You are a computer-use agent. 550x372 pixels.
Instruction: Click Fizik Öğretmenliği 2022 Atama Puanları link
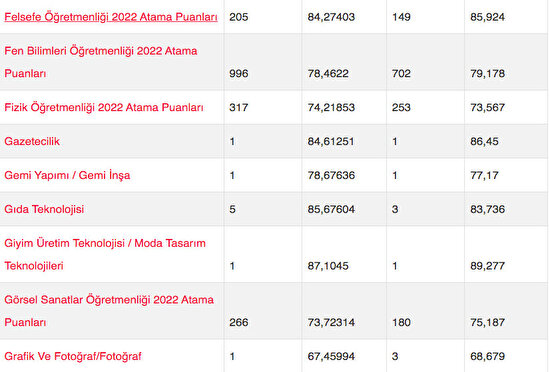104,107
